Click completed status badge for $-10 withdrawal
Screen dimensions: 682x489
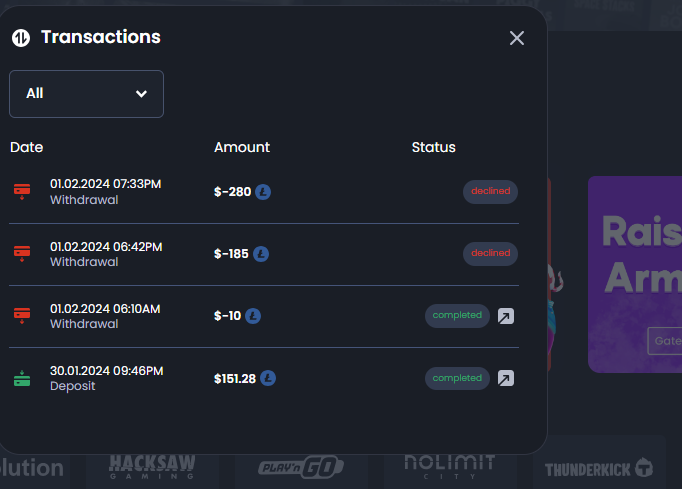click(457, 316)
